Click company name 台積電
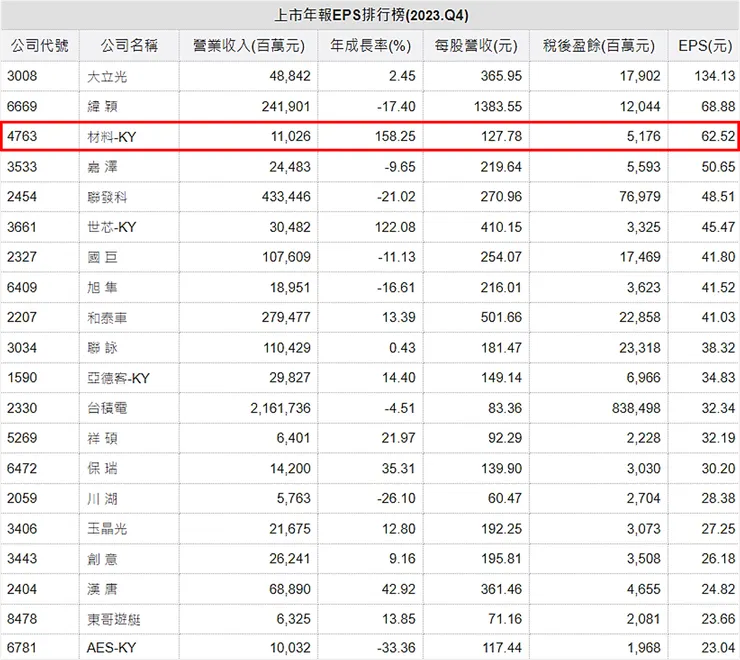This screenshot has width=740, height=660. (107, 408)
